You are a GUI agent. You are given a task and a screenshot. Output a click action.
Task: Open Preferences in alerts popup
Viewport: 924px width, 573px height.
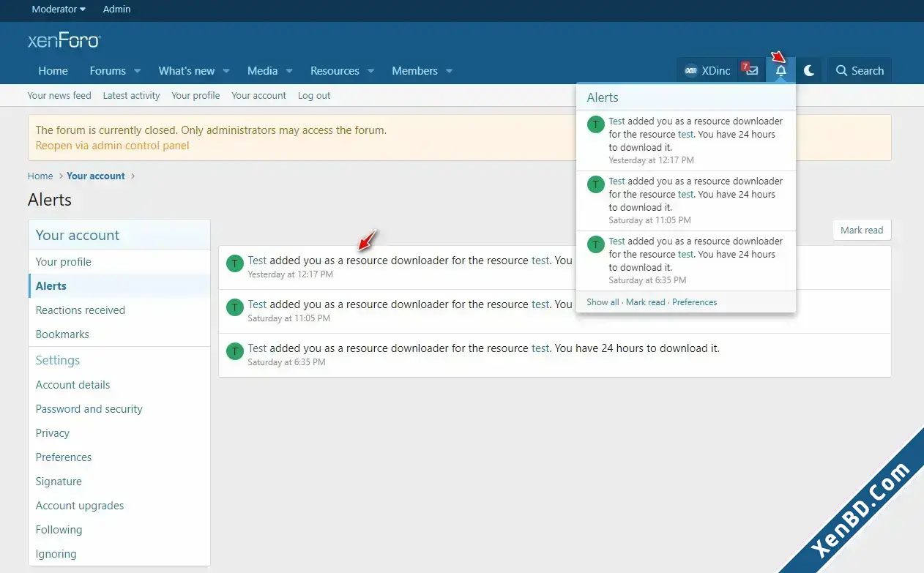pyautogui.click(x=695, y=302)
